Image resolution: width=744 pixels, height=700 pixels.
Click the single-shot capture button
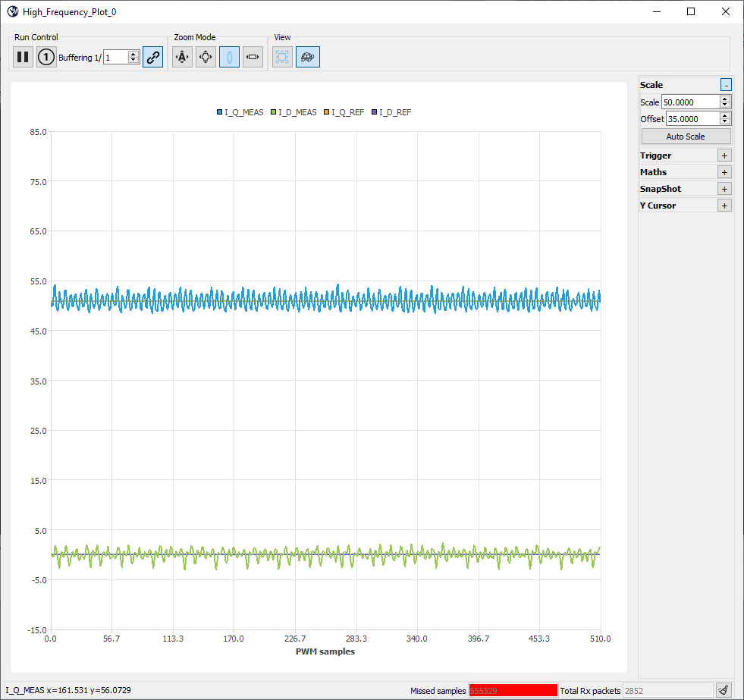tap(46, 57)
